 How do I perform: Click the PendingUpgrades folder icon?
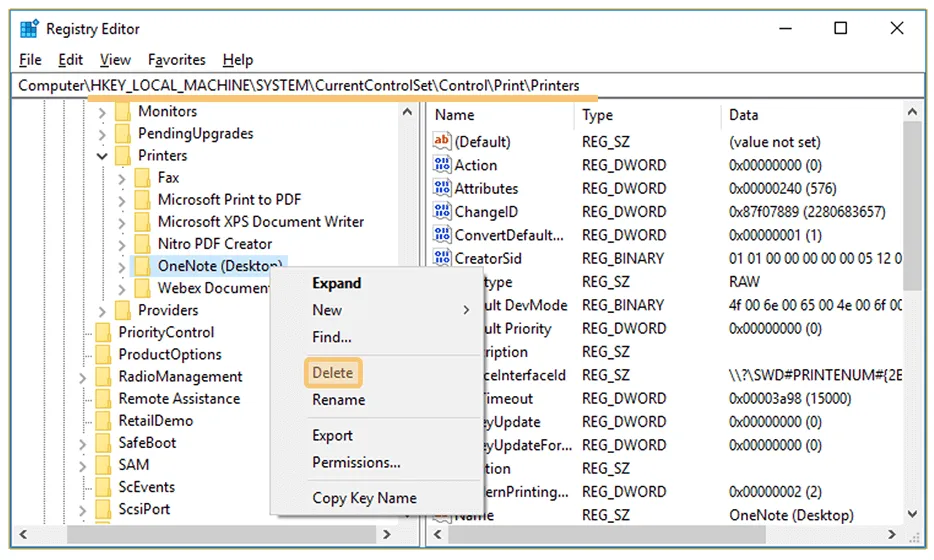123,133
